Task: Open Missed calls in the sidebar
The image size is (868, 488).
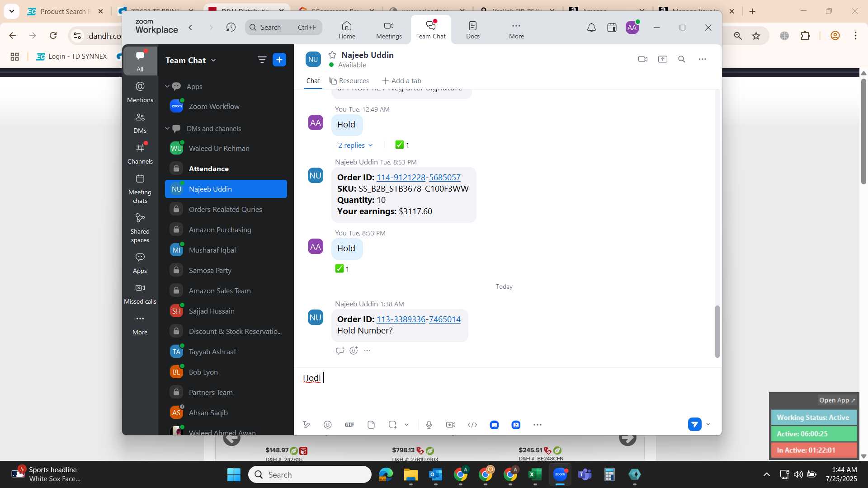Action: 140,294
